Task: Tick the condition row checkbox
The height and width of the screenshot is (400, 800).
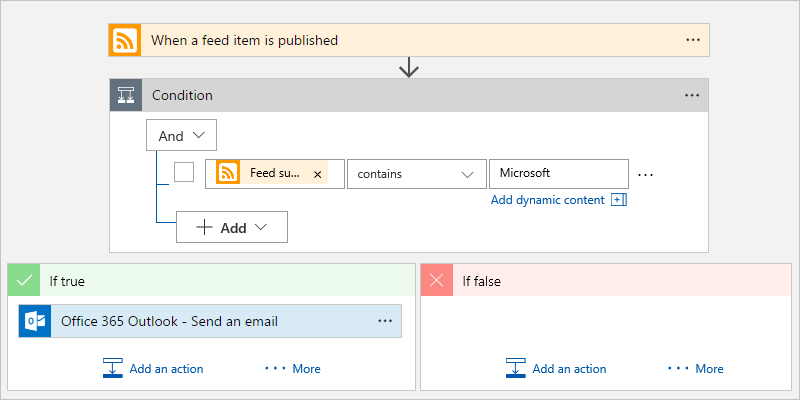Action: 184,172
